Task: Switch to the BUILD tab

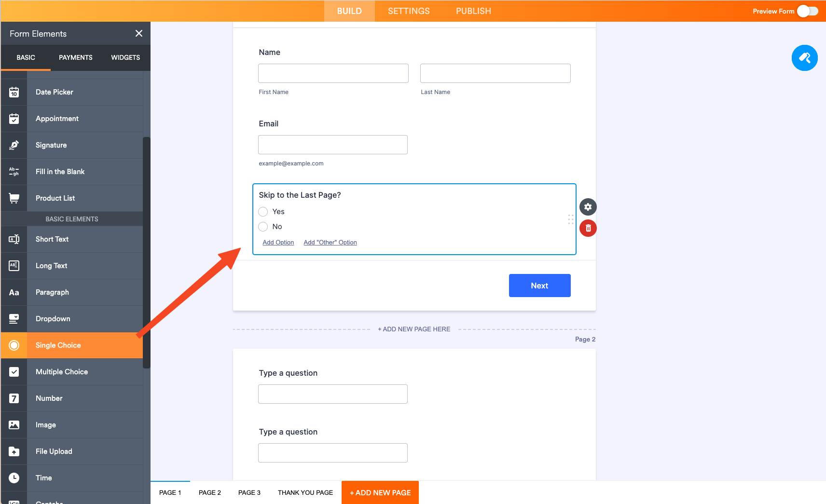Action: coord(349,11)
